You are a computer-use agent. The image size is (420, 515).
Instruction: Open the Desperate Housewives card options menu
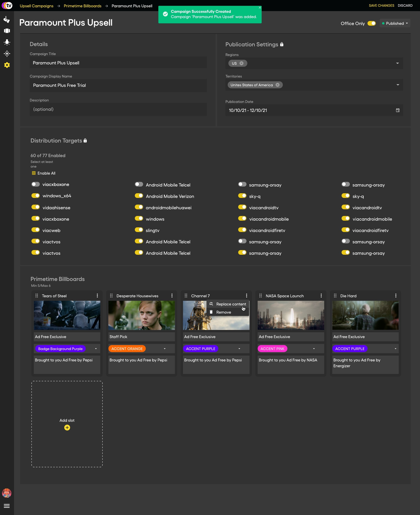pos(172,296)
